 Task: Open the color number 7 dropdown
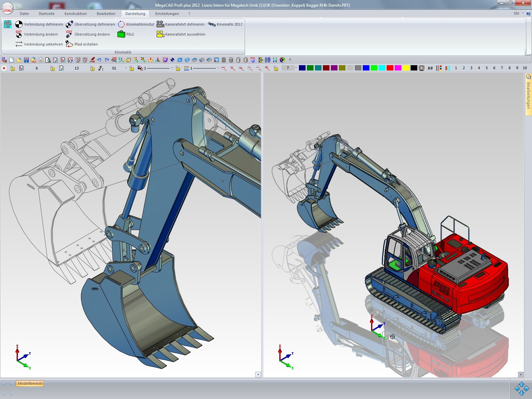(296, 68)
